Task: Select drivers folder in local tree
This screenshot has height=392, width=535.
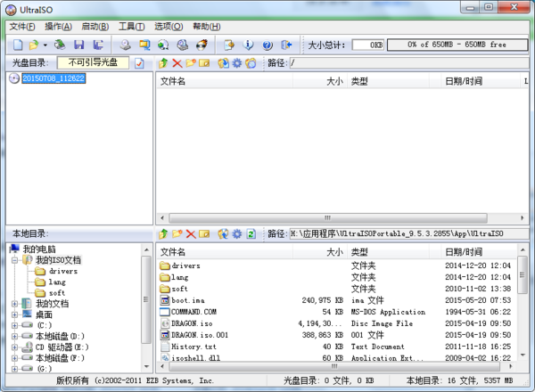Action: (63, 272)
